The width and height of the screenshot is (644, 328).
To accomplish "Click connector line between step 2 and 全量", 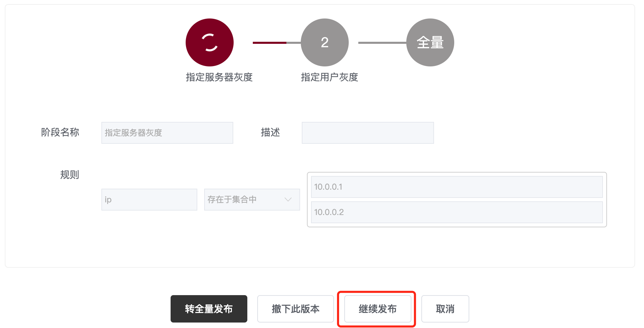I will coord(382,43).
